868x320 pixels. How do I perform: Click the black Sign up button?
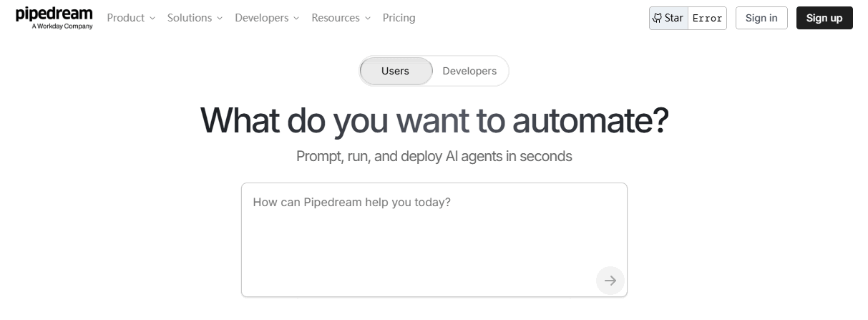click(824, 18)
